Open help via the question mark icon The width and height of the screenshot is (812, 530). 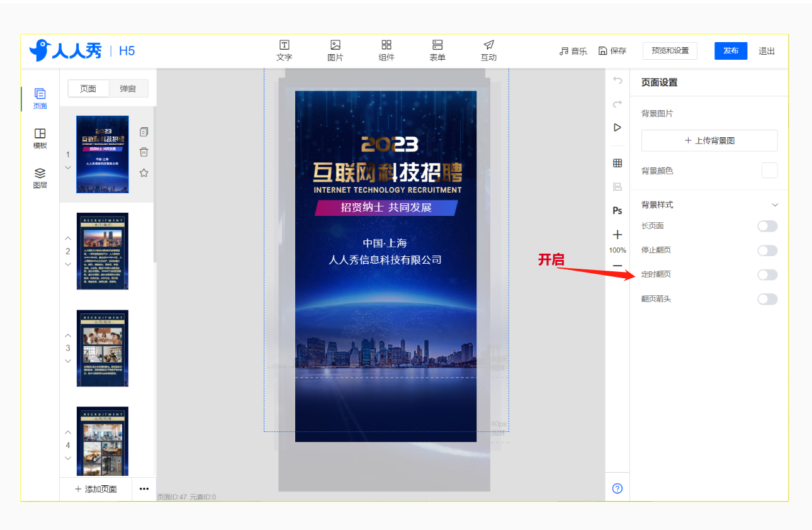tap(617, 488)
